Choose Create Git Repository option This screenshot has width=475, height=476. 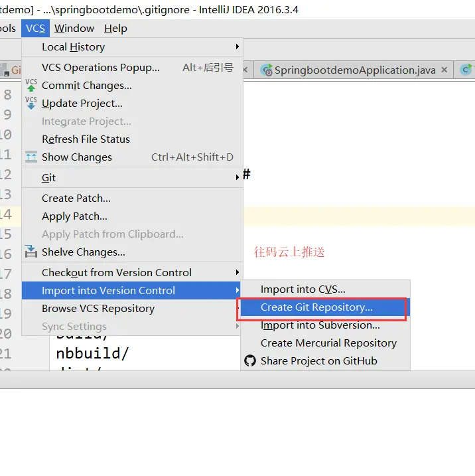(325, 307)
